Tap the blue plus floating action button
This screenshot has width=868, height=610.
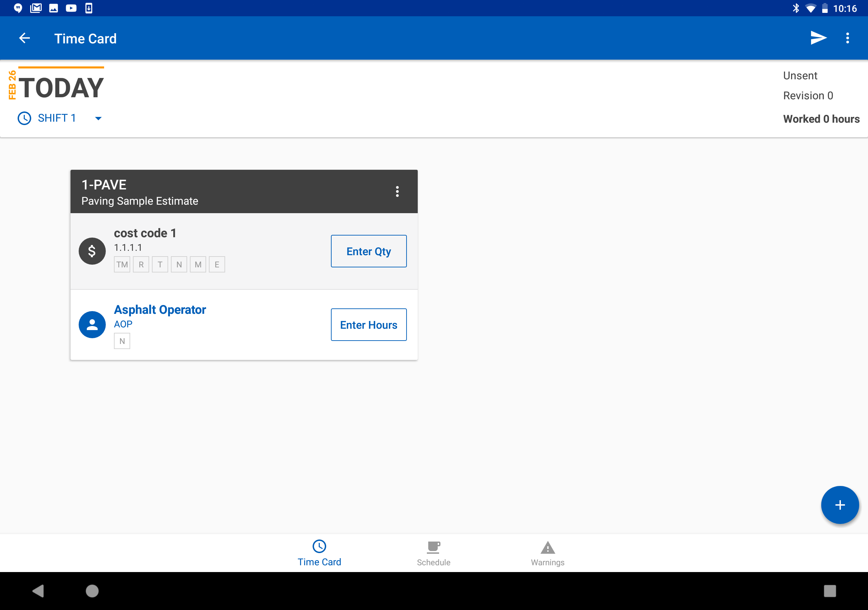click(840, 505)
